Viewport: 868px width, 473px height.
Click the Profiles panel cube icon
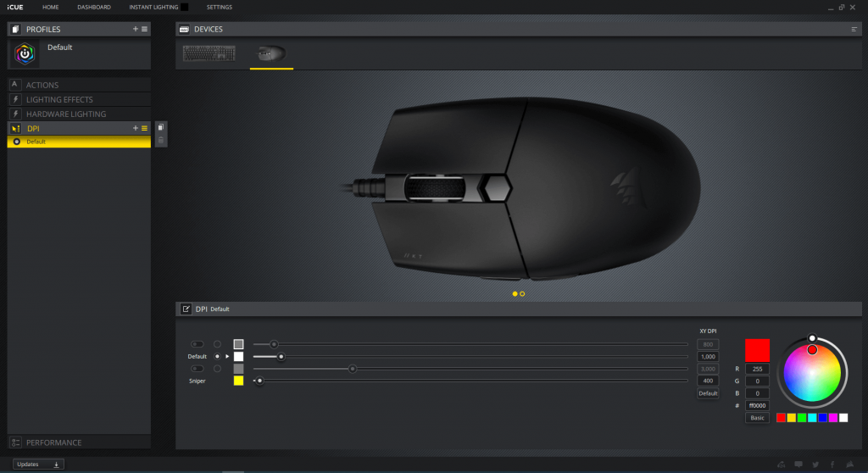tap(15, 29)
